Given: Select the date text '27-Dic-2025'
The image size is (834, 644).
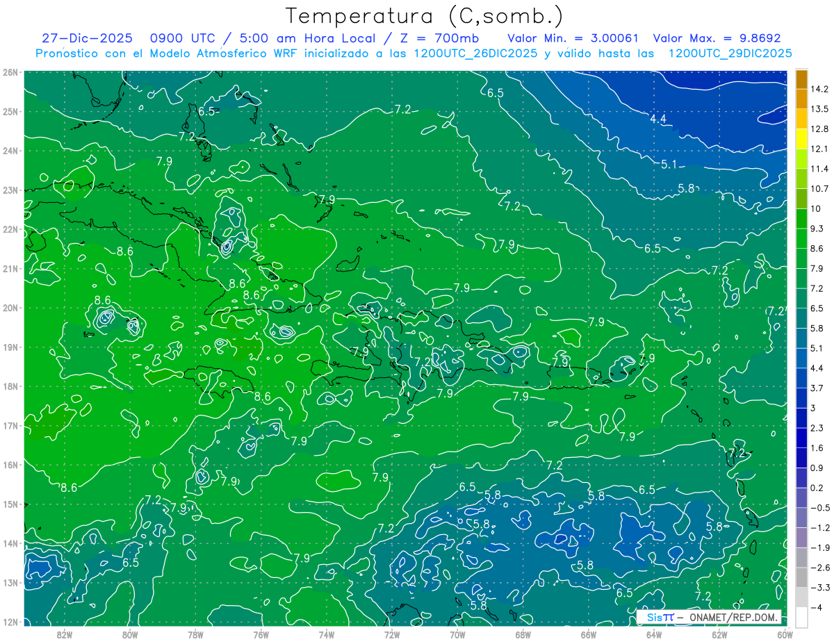Looking at the screenshot, I should click(87, 38).
